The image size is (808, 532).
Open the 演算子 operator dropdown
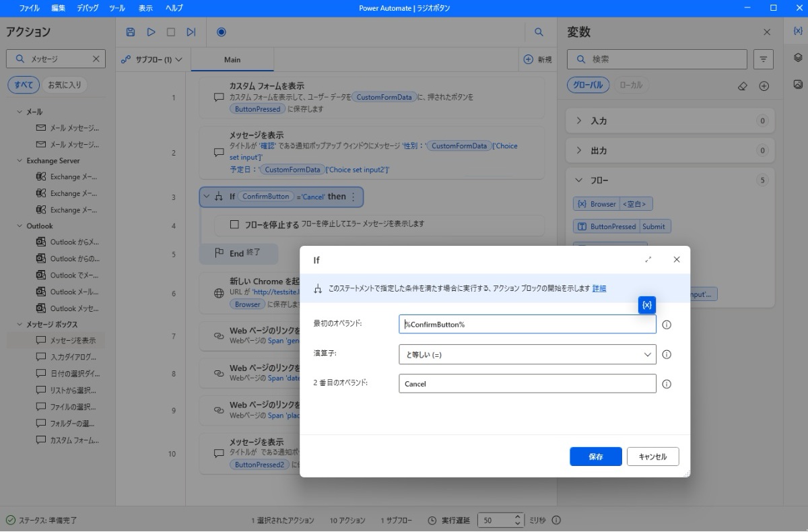[527, 354]
